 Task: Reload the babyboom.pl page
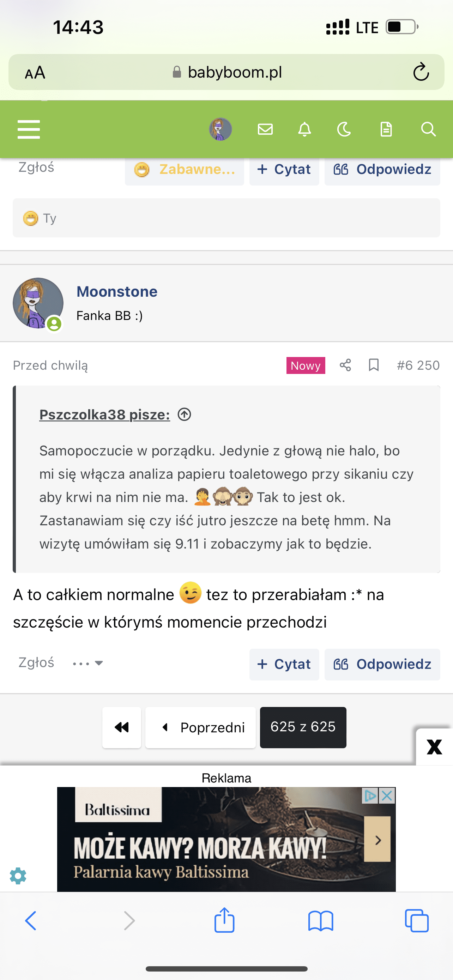coord(421,72)
